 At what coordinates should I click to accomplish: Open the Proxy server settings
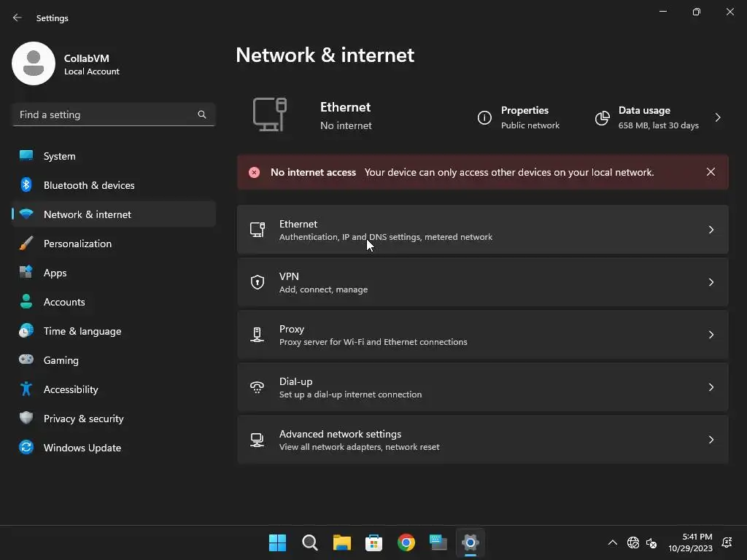(x=481, y=335)
